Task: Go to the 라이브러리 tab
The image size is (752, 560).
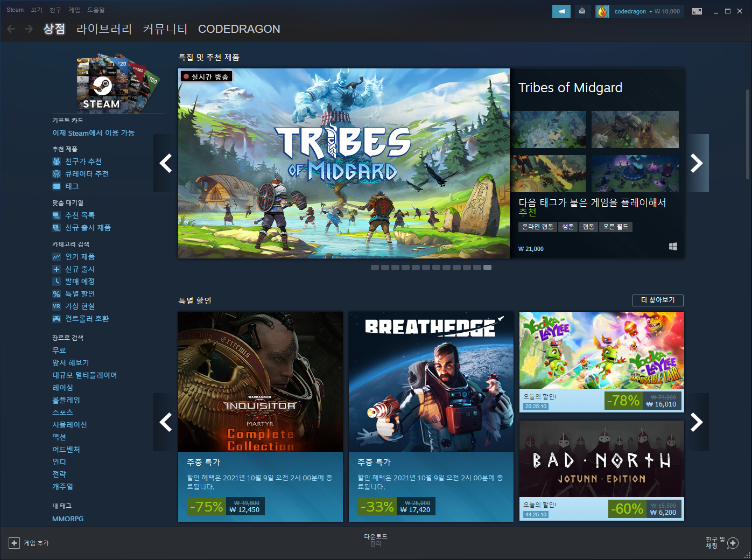Action: click(x=104, y=29)
